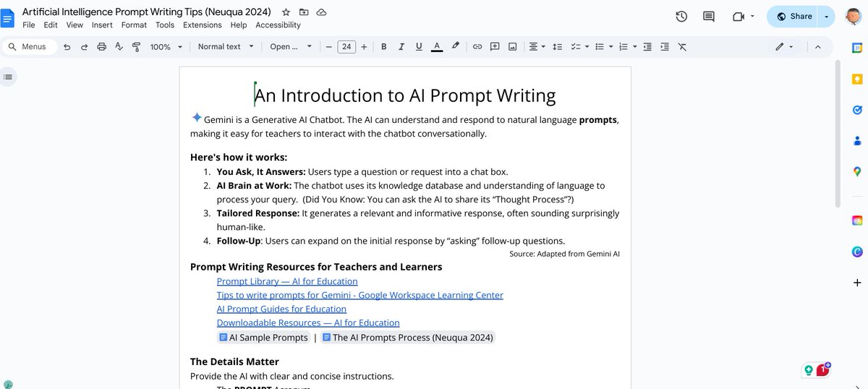Expand the bulleted list options arrow
Viewport: 868px width, 389px height.
610,46
